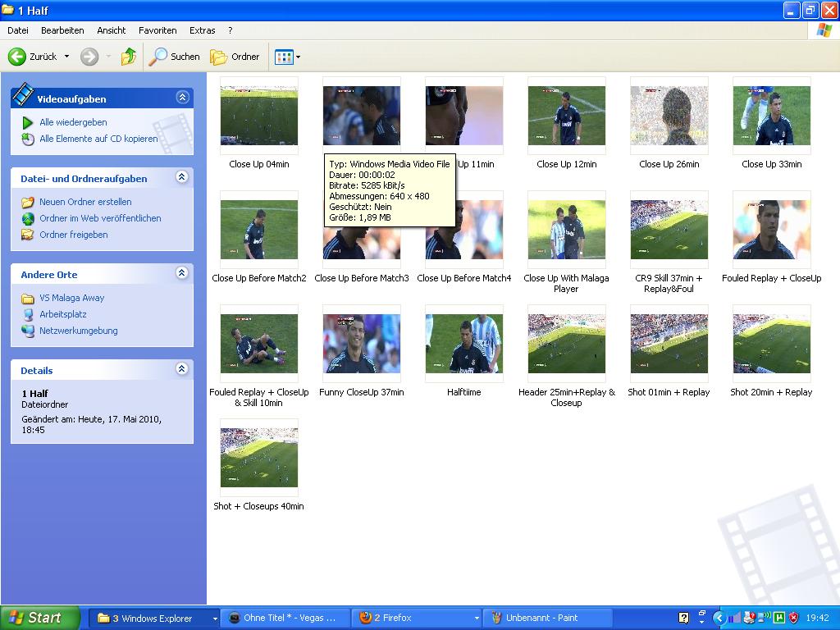Expand hidden tray icons arrow

click(718, 619)
